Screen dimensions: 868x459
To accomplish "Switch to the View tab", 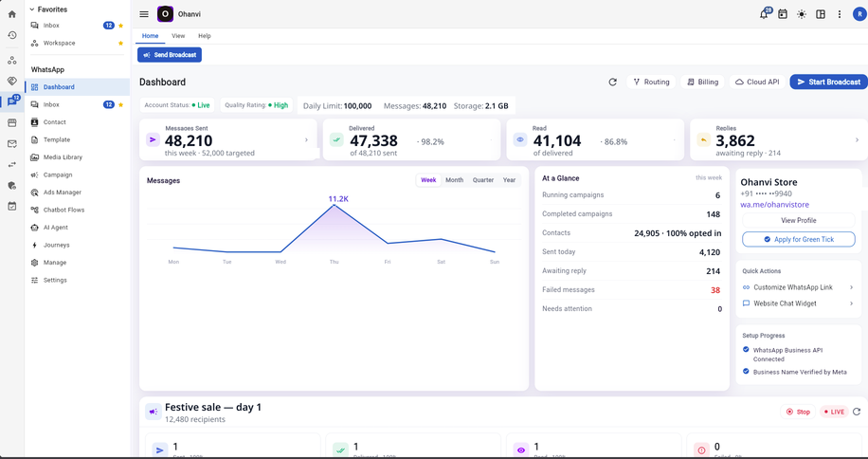I will point(178,36).
